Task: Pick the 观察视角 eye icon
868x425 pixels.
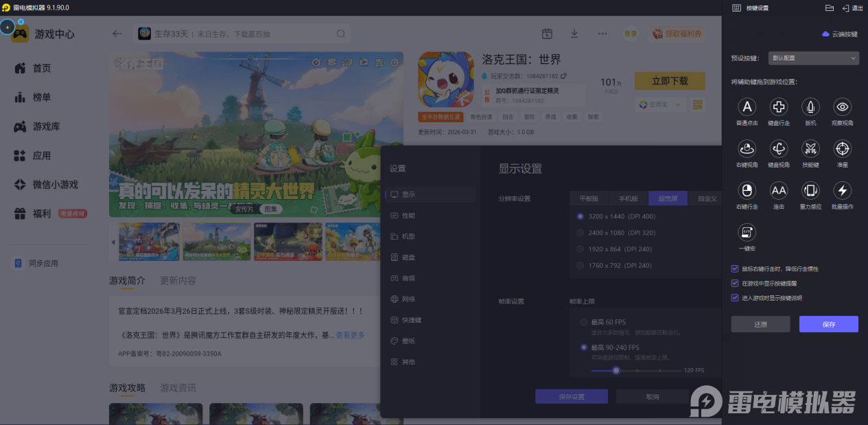Action: (843, 107)
